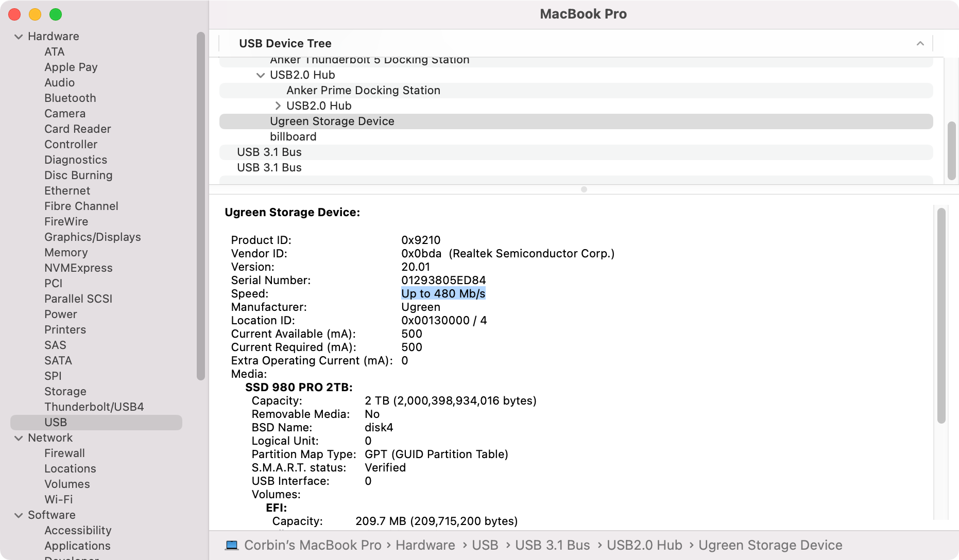Screen dimensions: 959x560
Task: Open Storage in the sidebar
Action: tap(65, 392)
